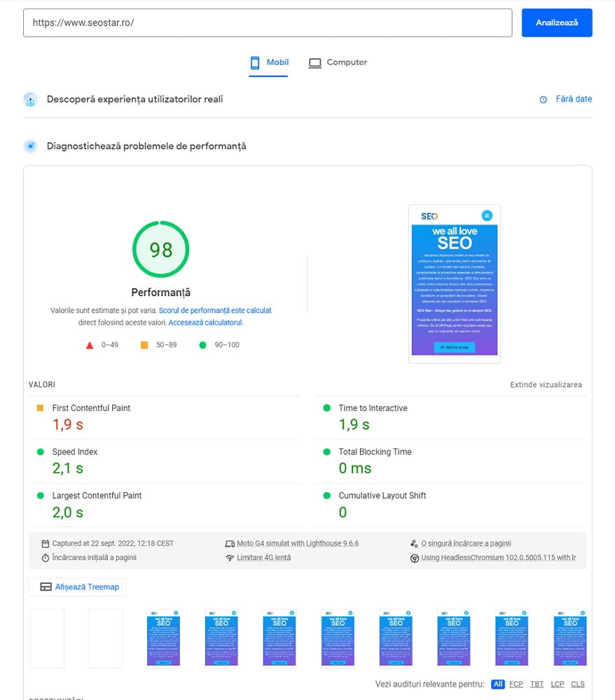Click the network icon beside Limitare 4G lentă

pos(230,558)
